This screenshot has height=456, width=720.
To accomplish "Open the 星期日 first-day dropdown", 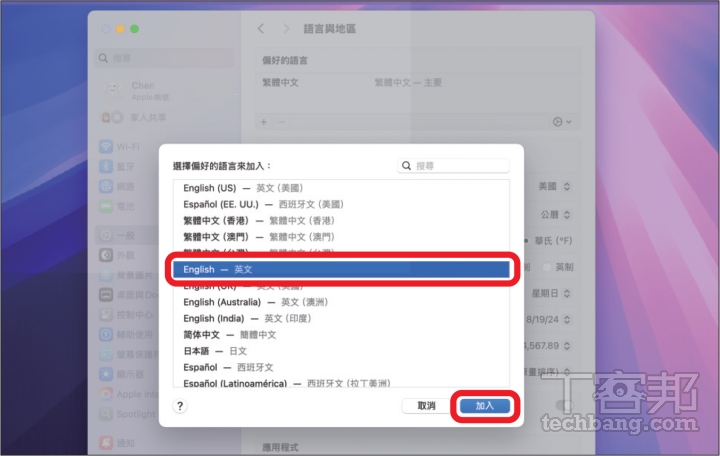I will 551,293.
